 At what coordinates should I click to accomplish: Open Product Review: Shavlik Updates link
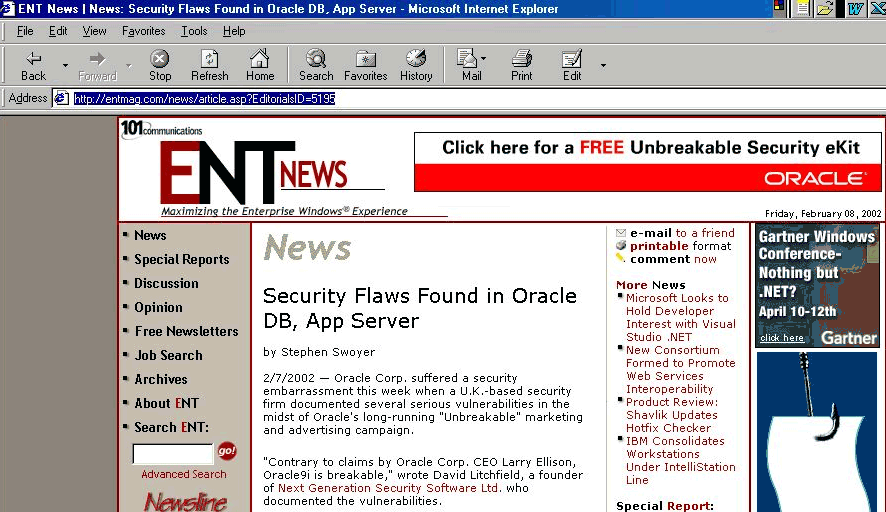(672, 415)
